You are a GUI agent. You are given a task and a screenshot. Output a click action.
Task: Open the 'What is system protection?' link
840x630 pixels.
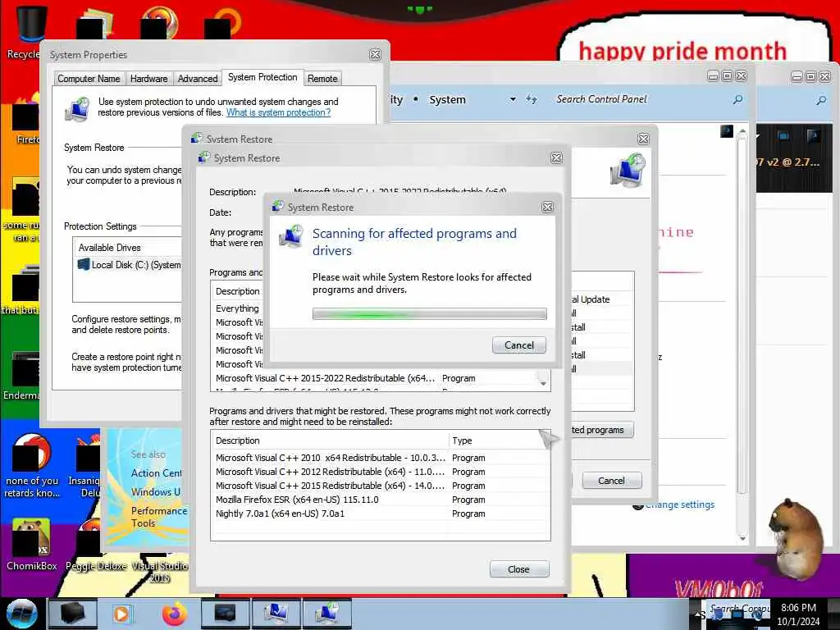(278, 112)
